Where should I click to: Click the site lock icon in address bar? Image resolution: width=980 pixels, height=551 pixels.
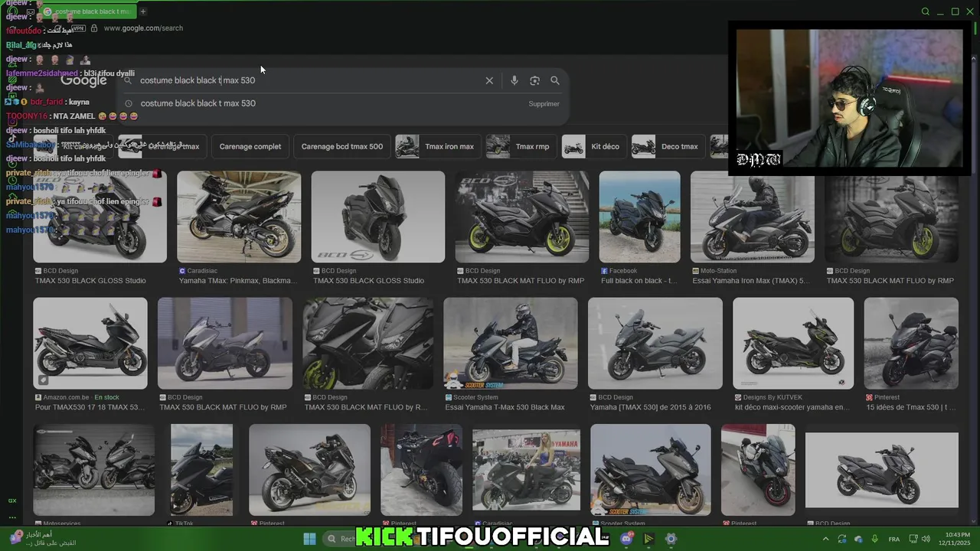point(94,28)
